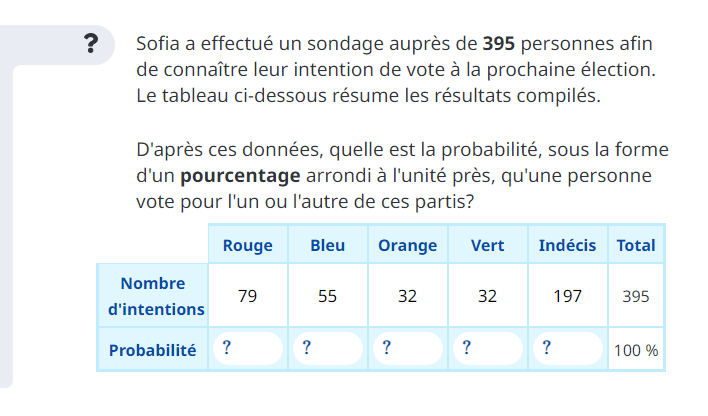
Task: Click the Vert column header
Action: (x=488, y=245)
